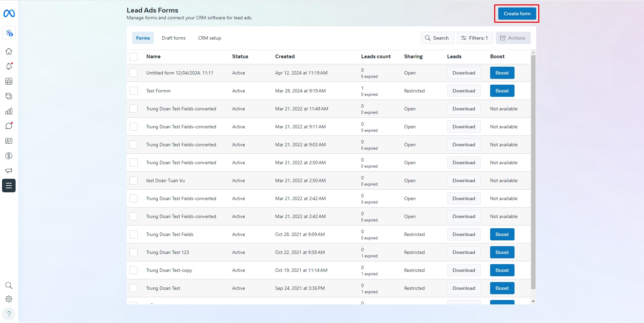Open the Insights bar chart icon
This screenshot has height=323, width=644.
9,111
